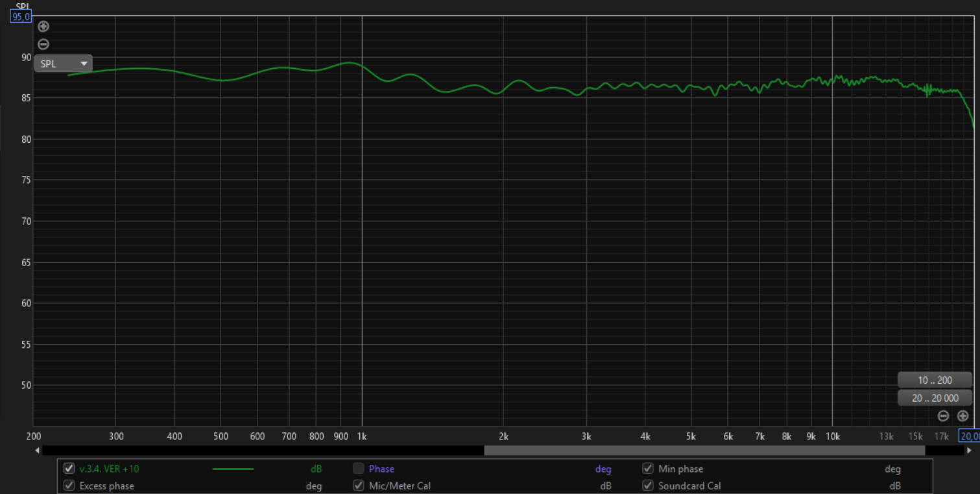The image size is (980, 494).
Task: Zoom out on the vertical SPL axis
Action: pos(43,44)
